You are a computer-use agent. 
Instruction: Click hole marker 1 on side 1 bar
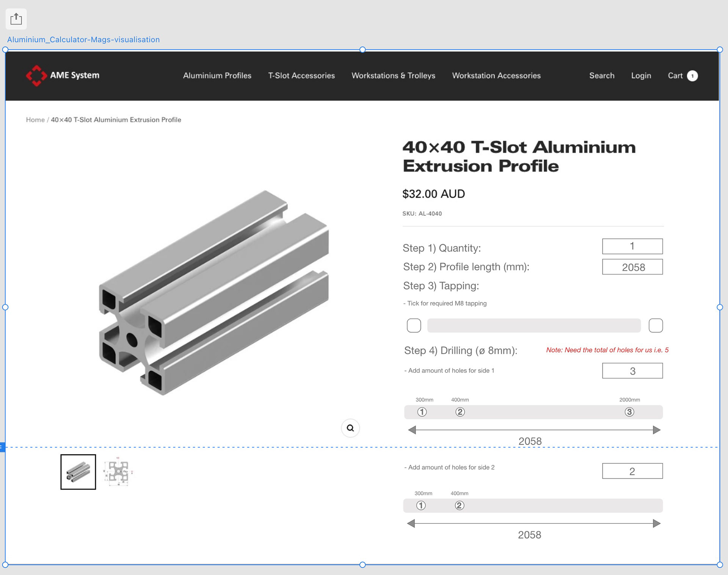(422, 412)
